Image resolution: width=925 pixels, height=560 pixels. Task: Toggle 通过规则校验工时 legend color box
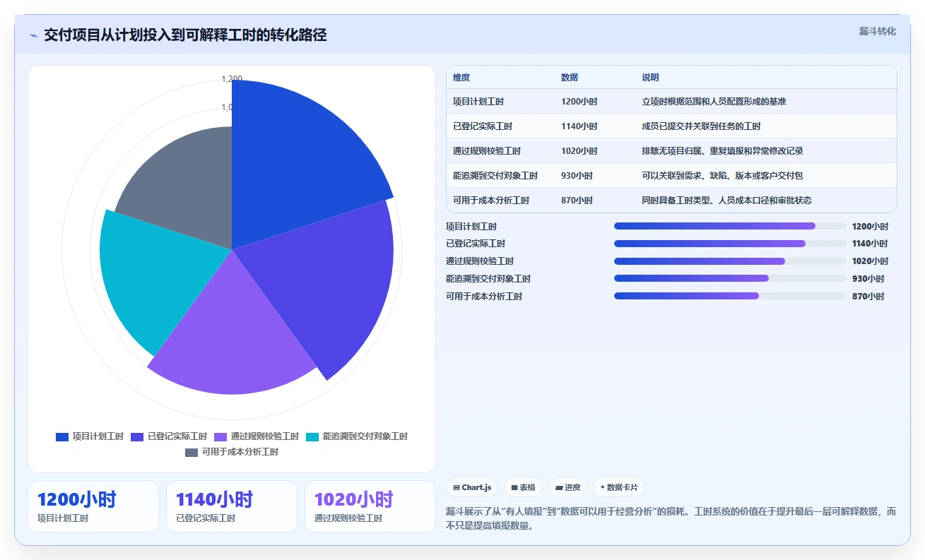(x=220, y=436)
